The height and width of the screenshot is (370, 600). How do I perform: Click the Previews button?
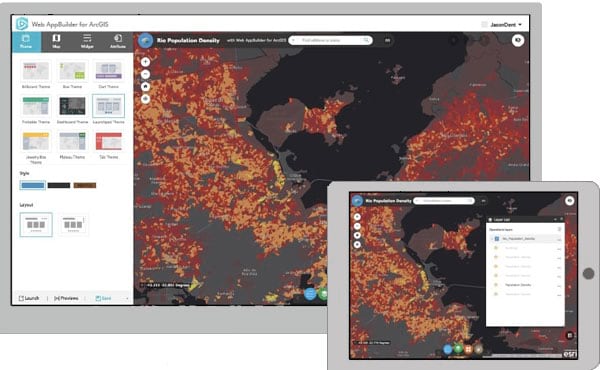pyautogui.click(x=66, y=298)
